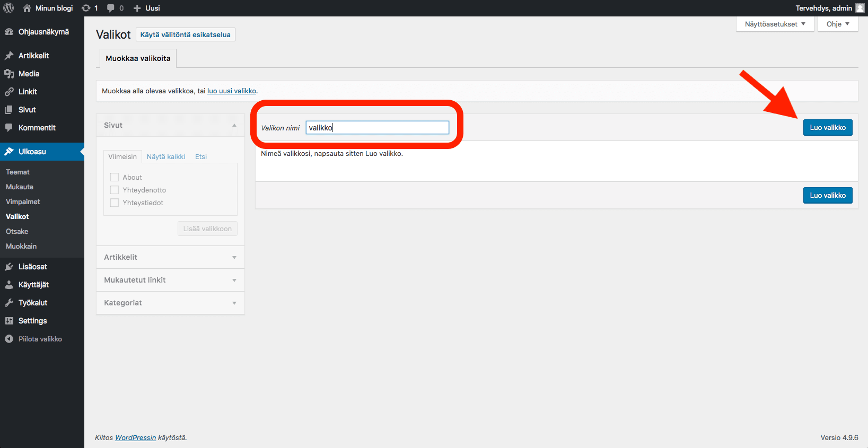Click the Artikkelit pushpin icon

pyautogui.click(x=9, y=56)
